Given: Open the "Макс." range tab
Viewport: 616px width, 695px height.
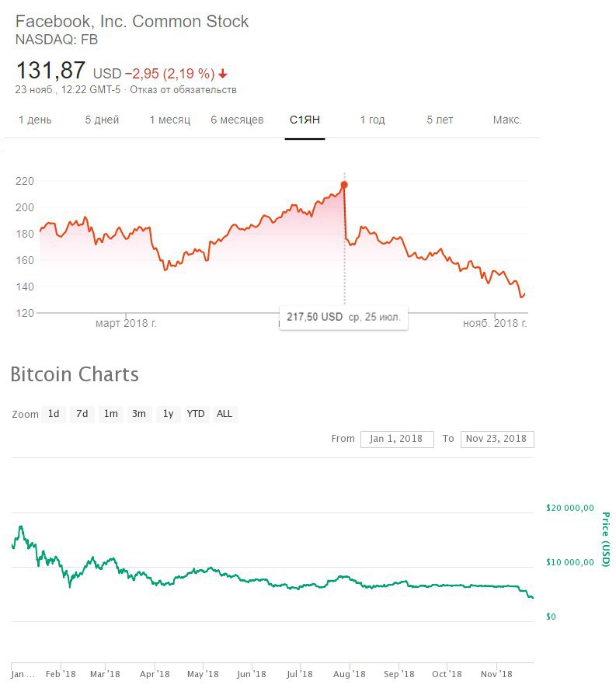Looking at the screenshot, I should [507, 120].
